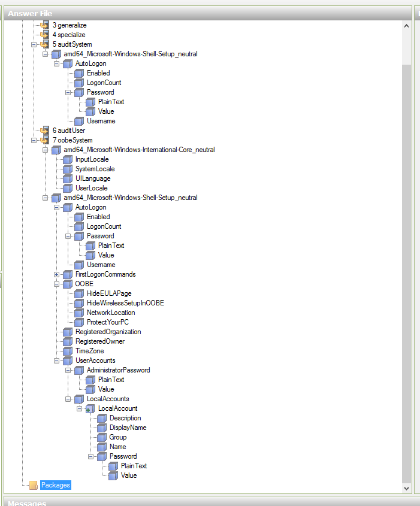
Task: Collapse Shell-Setup component under 5 auditSystem
Action: [x=45, y=54]
